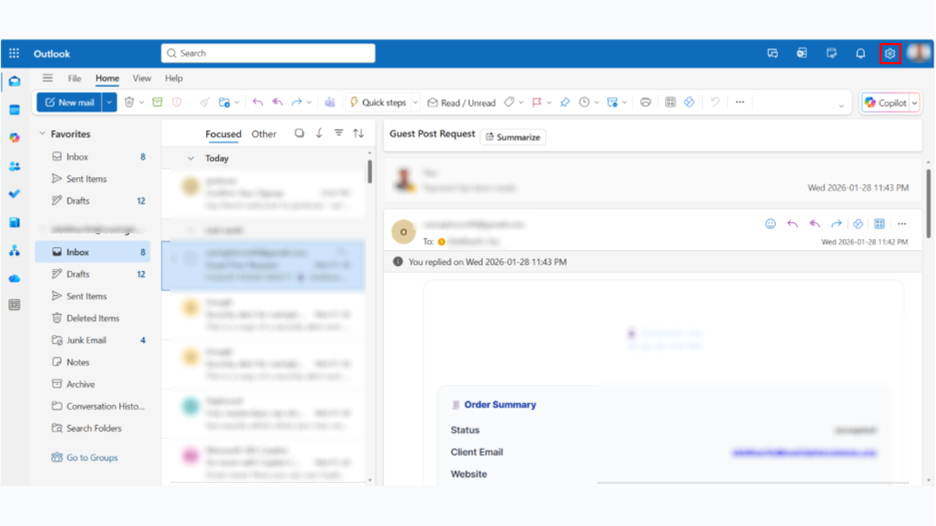Click the Summarize button
936x526 pixels.
[513, 137]
